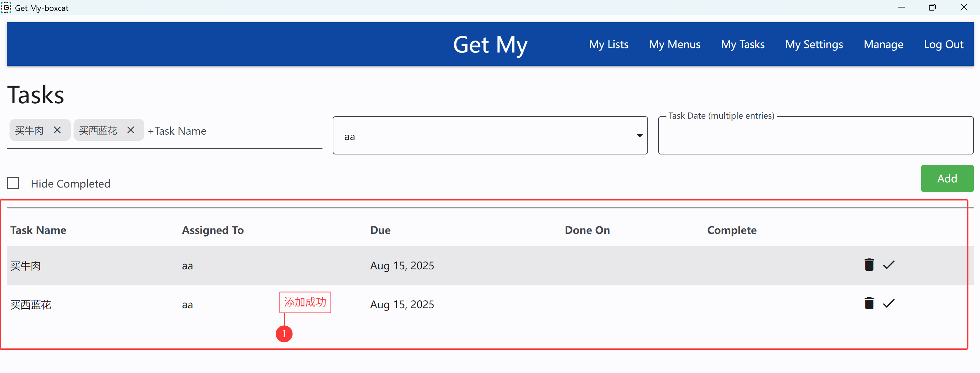
Task: Click the due date of 买牛肉 row
Action: [x=402, y=266]
